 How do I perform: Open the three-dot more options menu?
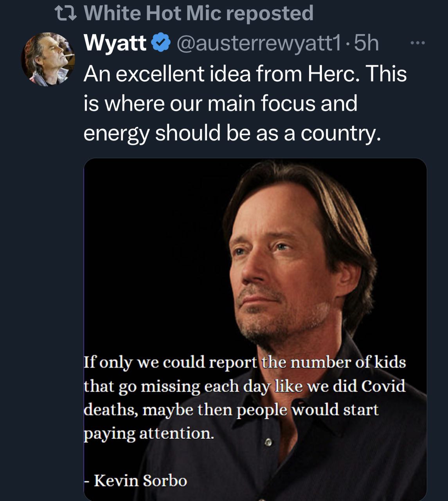tap(417, 43)
